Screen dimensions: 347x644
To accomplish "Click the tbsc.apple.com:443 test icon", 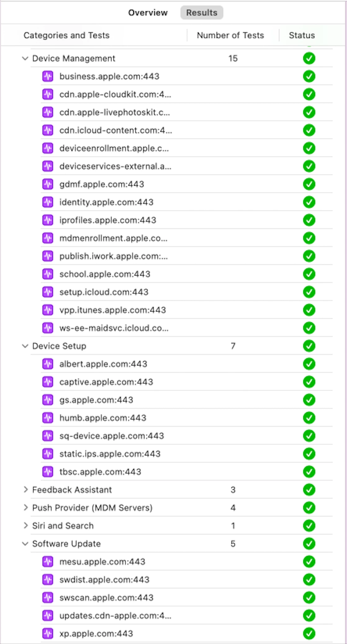I will [x=48, y=472].
